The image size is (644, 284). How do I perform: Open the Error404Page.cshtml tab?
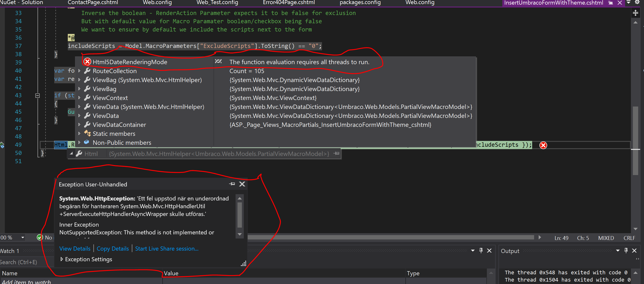coord(289,3)
